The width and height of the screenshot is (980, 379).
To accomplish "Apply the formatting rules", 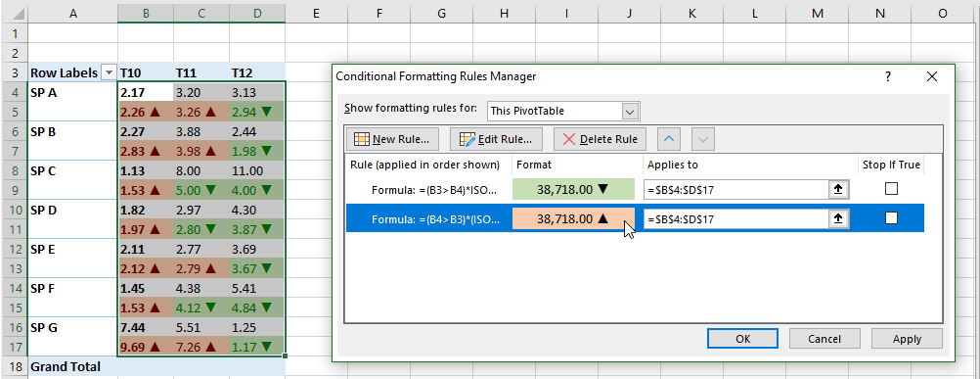I will [x=907, y=338].
